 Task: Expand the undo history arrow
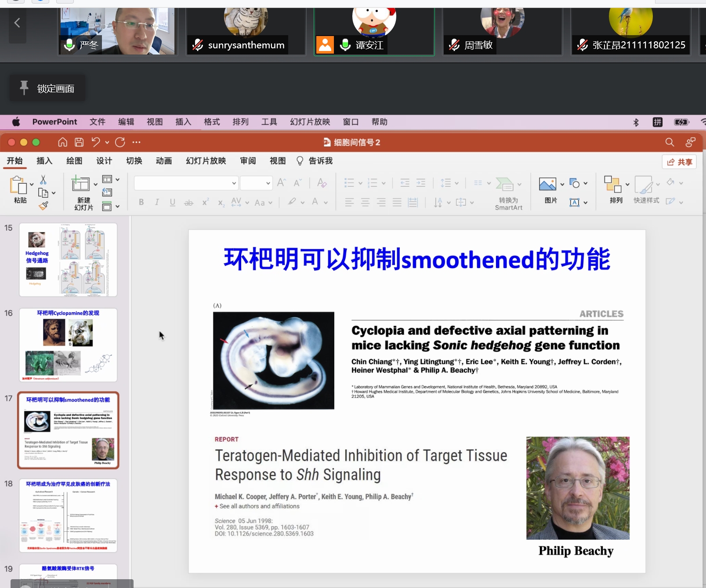click(107, 142)
